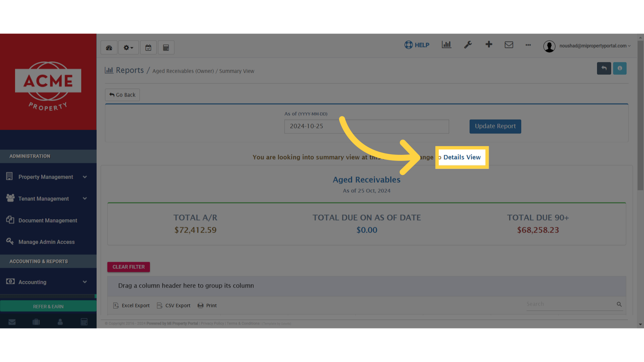The height and width of the screenshot is (362, 644).
Task: Open the HELP icon
Action: tap(417, 45)
